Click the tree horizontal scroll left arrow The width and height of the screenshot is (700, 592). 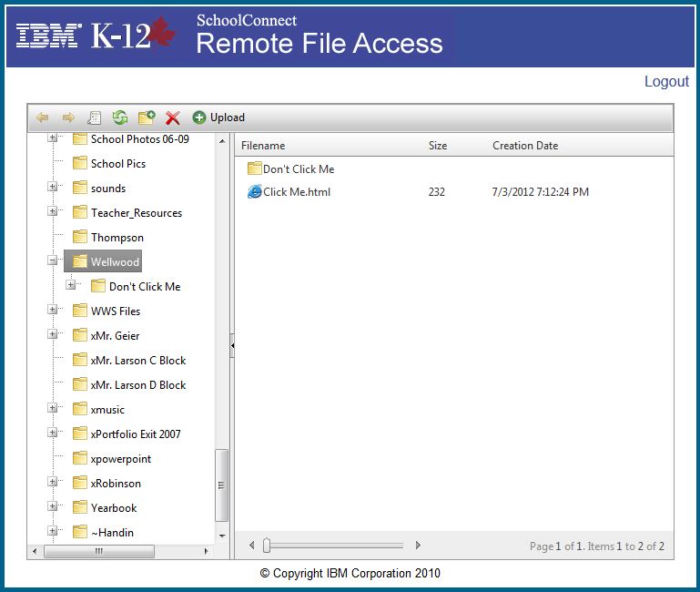[x=35, y=551]
